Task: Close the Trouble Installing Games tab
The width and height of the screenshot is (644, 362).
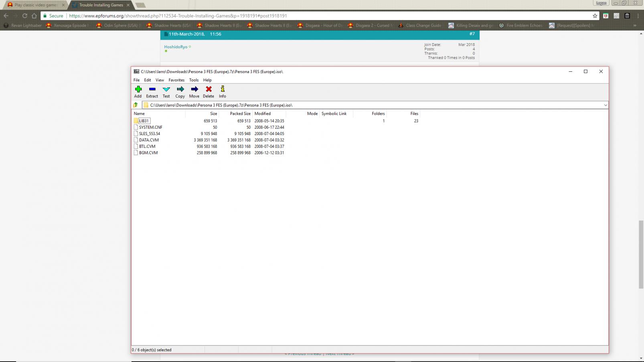Action: coord(128,5)
